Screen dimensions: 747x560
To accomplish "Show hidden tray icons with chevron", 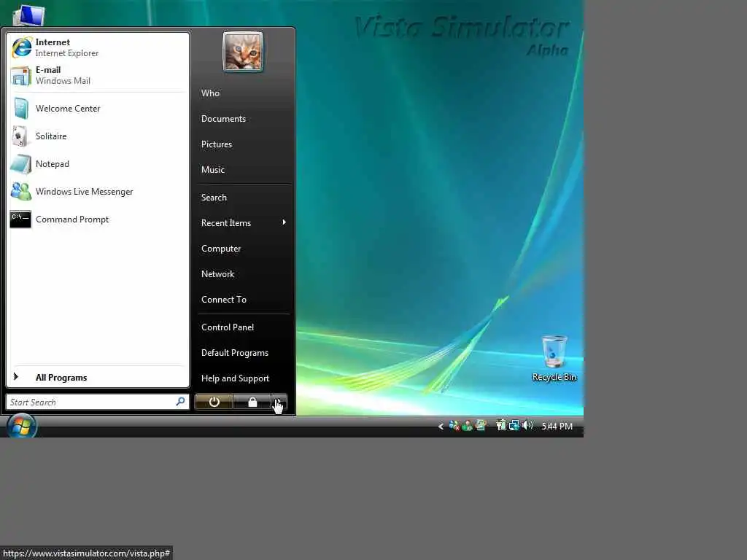I will [x=441, y=426].
